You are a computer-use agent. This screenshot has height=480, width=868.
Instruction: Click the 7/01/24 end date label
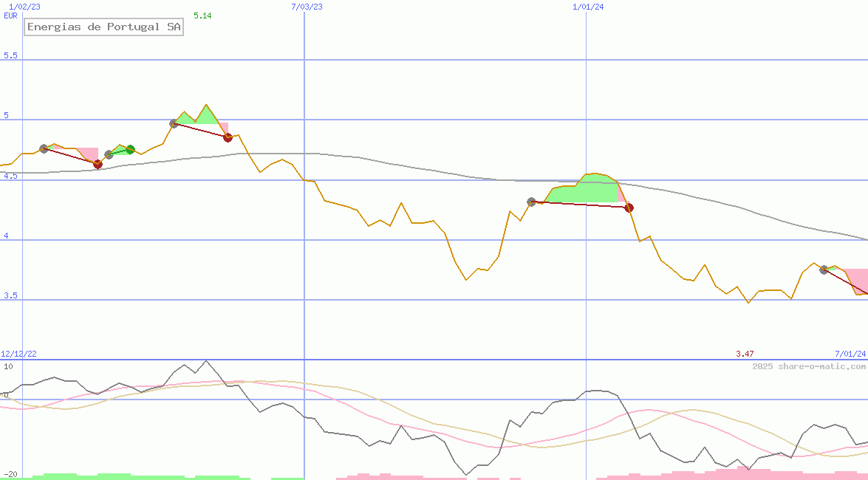point(850,354)
